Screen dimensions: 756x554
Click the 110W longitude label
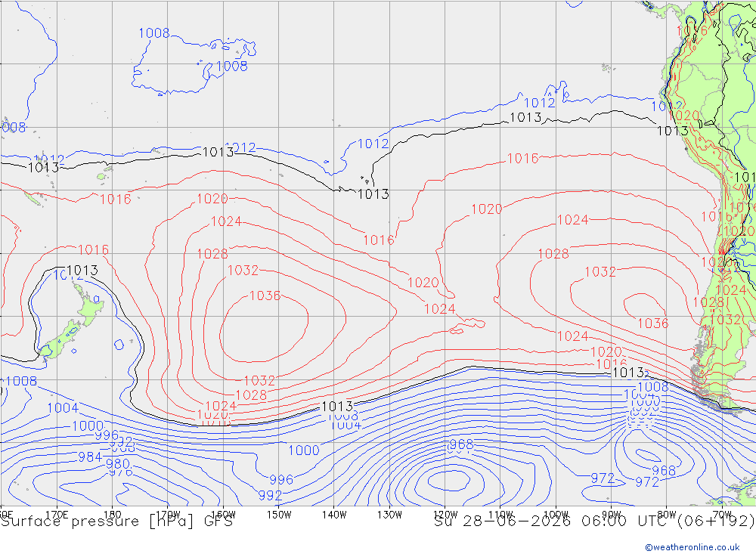[500, 515]
